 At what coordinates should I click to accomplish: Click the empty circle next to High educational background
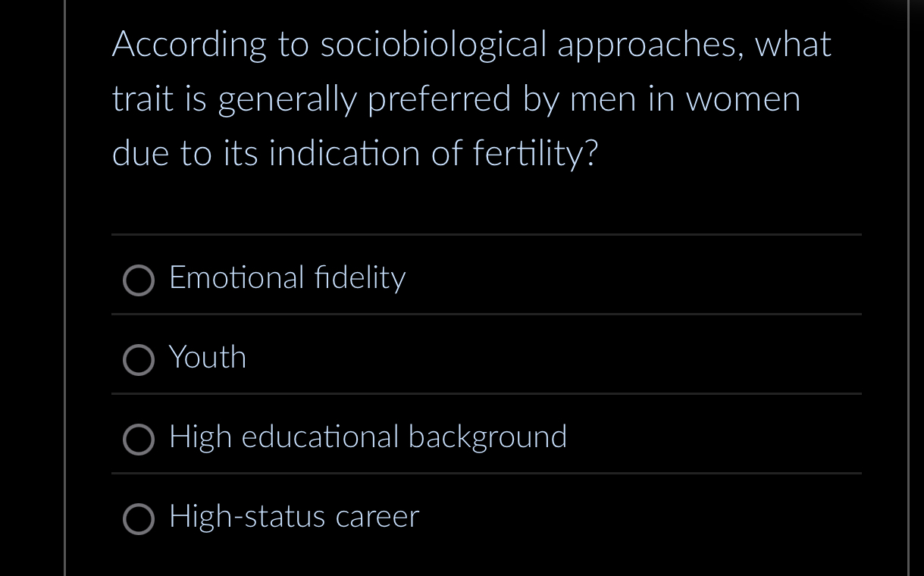click(139, 440)
